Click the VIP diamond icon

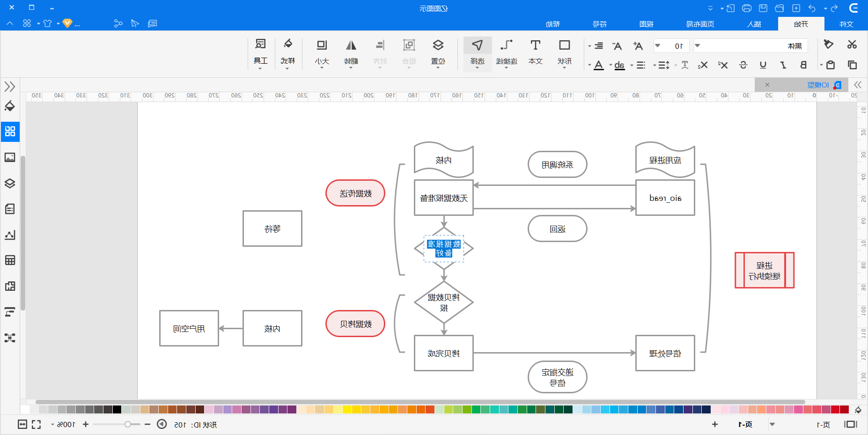[67, 23]
